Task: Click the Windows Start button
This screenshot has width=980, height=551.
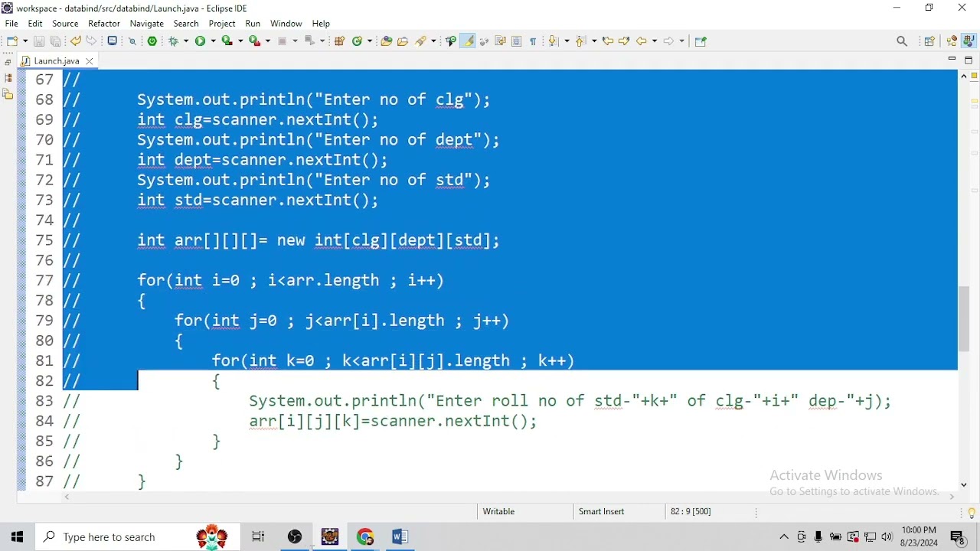Action: click(x=17, y=537)
